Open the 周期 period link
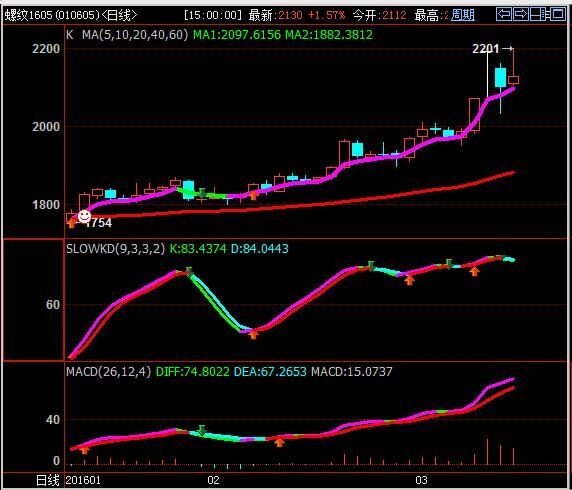 pos(463,15)
